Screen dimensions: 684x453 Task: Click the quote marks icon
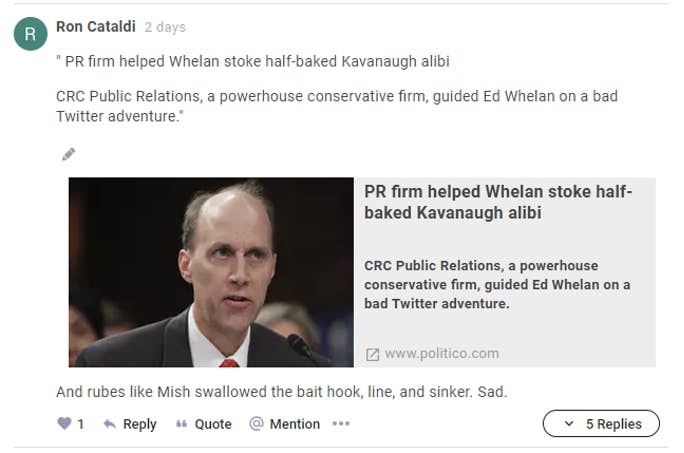(181, 423)
